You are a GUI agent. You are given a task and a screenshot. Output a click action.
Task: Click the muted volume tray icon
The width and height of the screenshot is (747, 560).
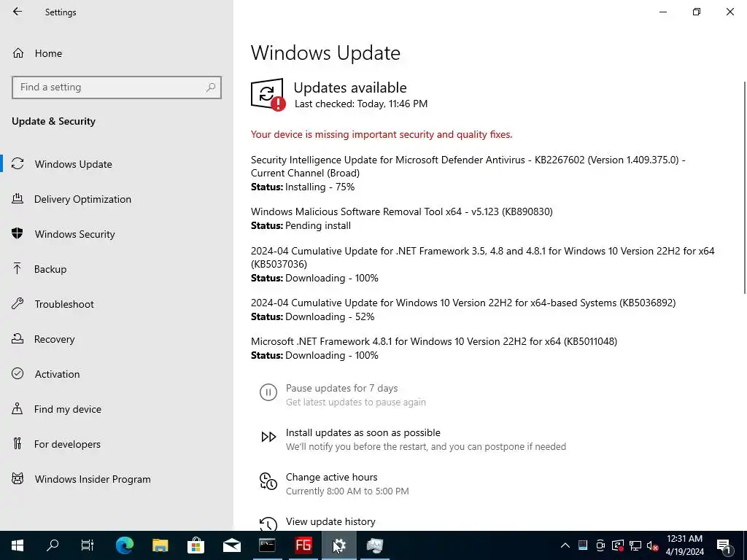(x=653, y=545)
